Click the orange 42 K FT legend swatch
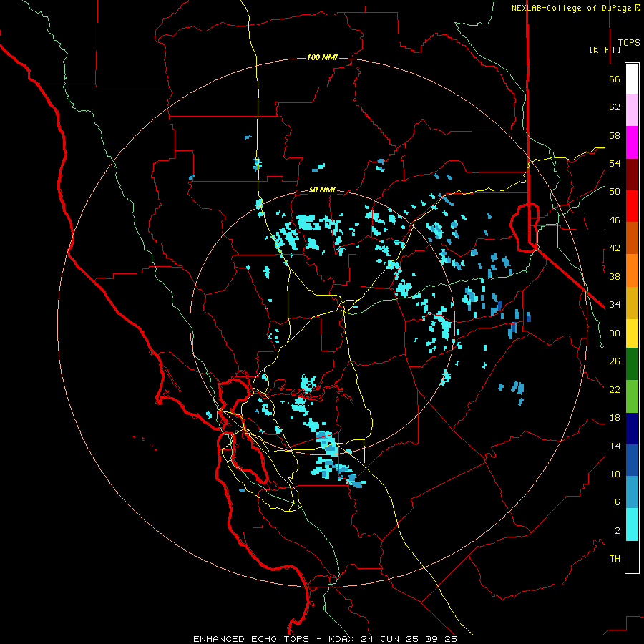The height and width of the screenshot is (644, 644). coord(632,270)
